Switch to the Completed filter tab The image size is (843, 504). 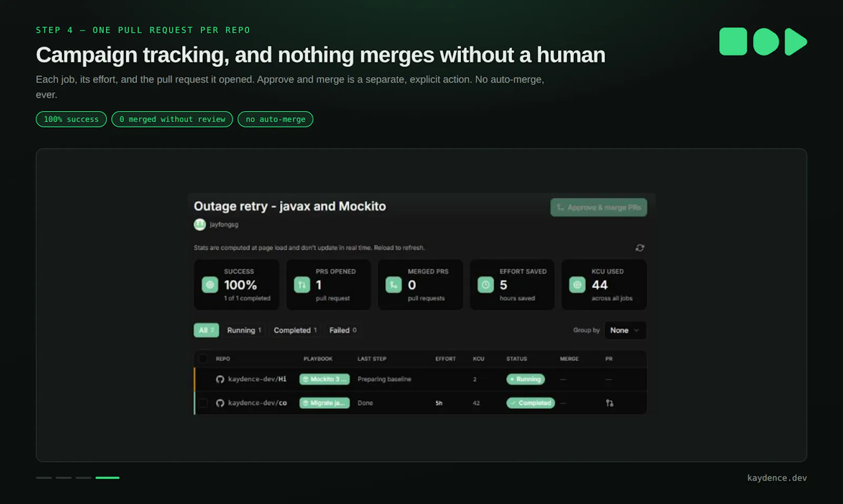click(295, 330)
